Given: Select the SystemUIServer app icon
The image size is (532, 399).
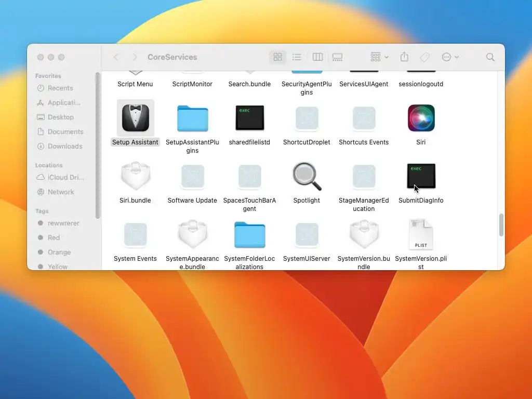Looking at the screenshot, I should pos(307,235).
